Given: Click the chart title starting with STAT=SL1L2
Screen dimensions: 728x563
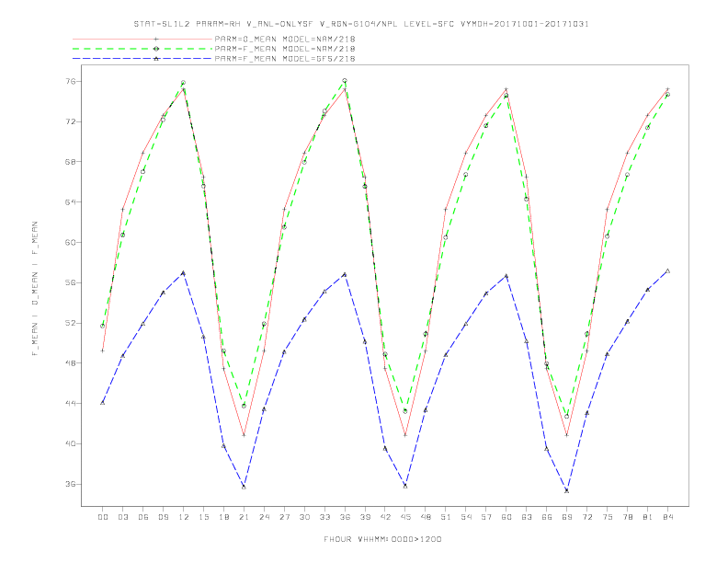Looking at the screenshot, I should tap(361, 24).
